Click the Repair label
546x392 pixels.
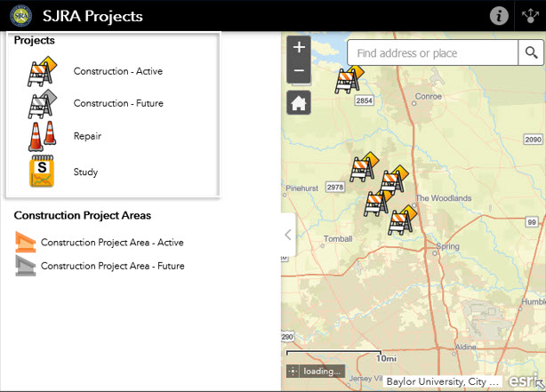[87, 136]
